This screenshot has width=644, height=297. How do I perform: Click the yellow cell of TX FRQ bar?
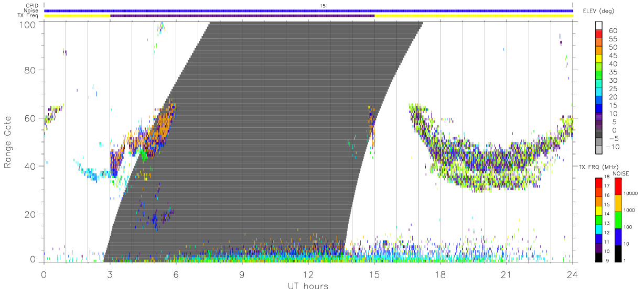[x=598, y=210]
